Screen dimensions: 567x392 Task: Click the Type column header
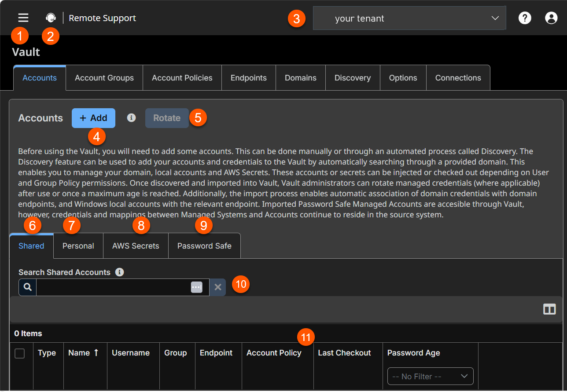point(47,353)
